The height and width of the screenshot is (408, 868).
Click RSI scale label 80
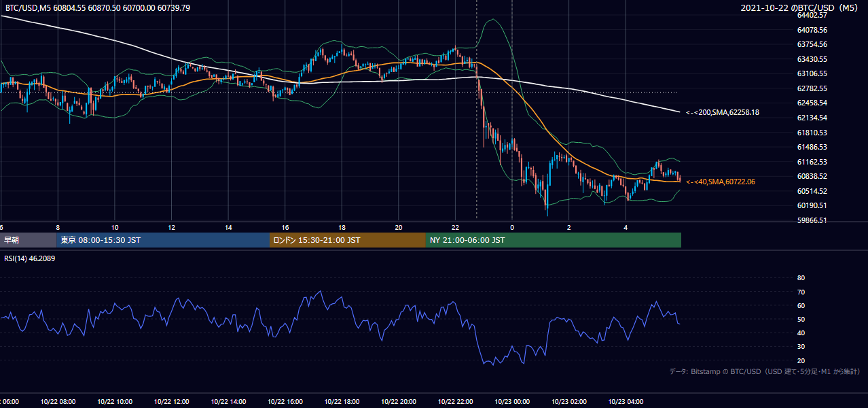tap(801, 278)
